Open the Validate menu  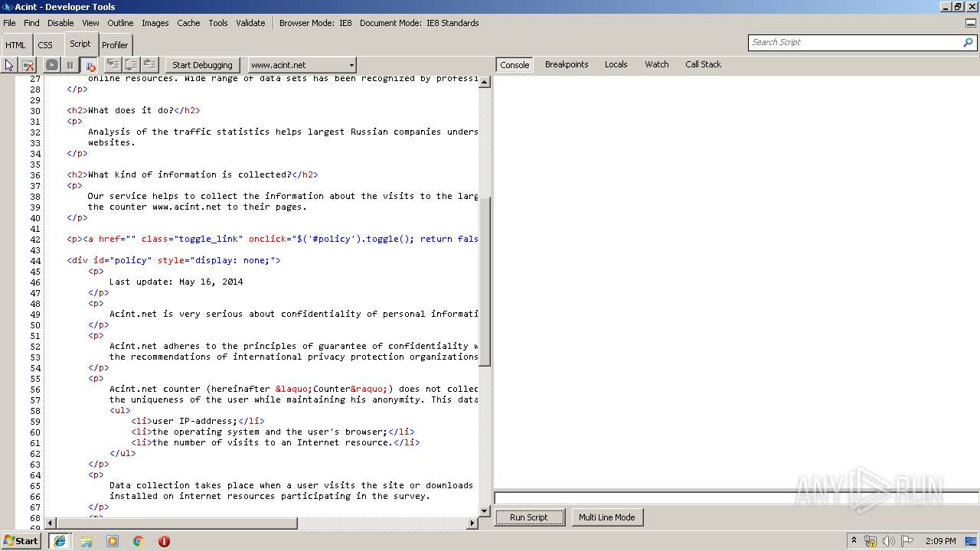(x=250, y=23)
